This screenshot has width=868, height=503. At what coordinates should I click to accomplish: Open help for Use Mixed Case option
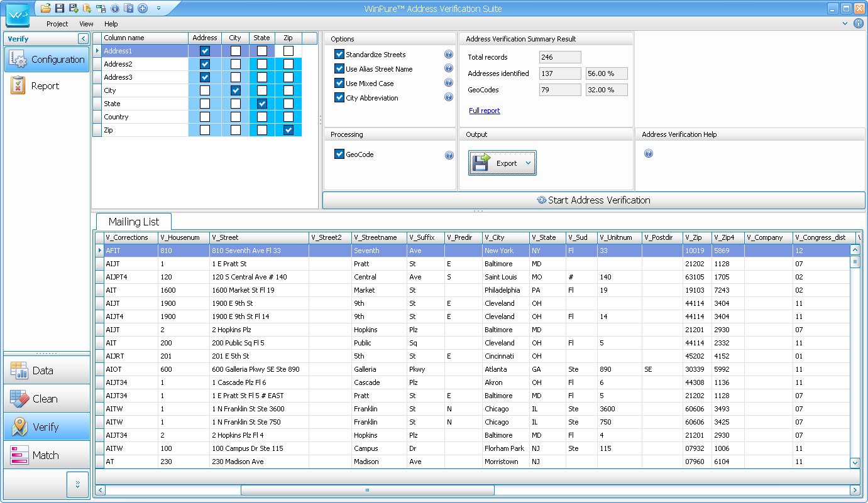[449, 83]
